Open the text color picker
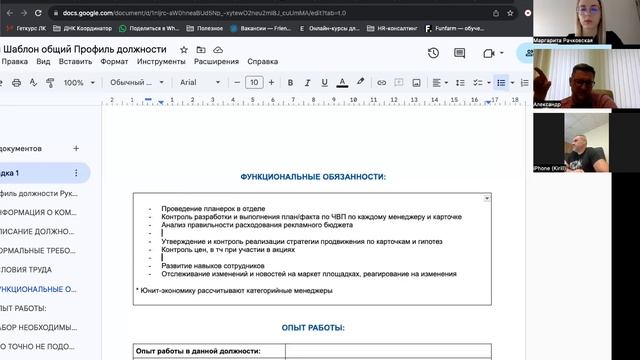Viewport: 640px width, 360px height. 342,83
